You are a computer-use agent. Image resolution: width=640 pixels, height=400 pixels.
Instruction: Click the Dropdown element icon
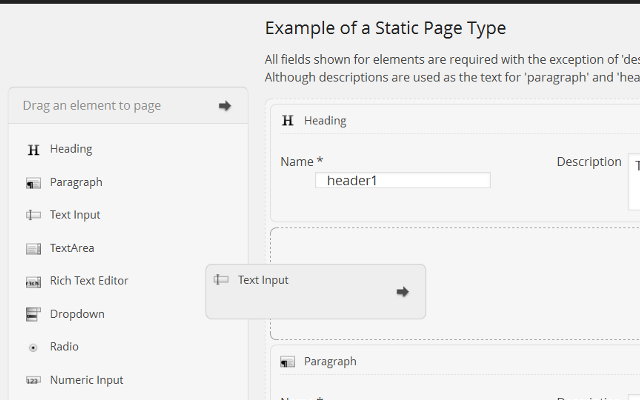pos(33,314)
